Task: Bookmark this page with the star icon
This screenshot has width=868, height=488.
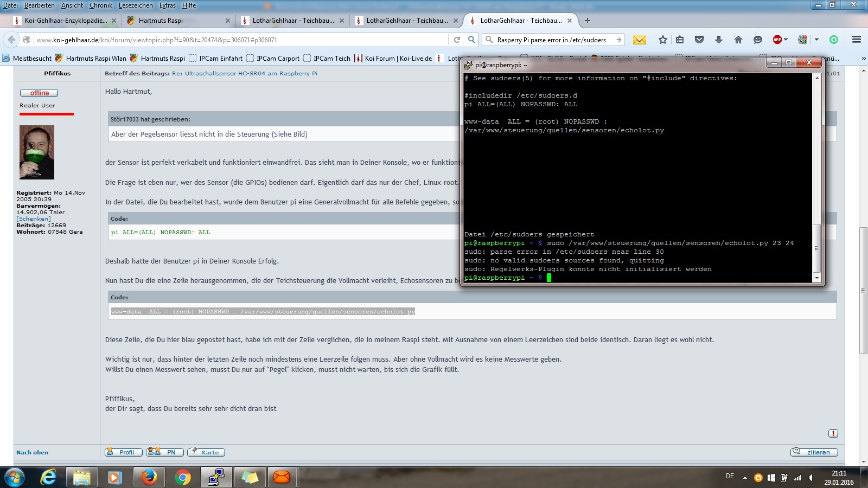Action: 662,40
